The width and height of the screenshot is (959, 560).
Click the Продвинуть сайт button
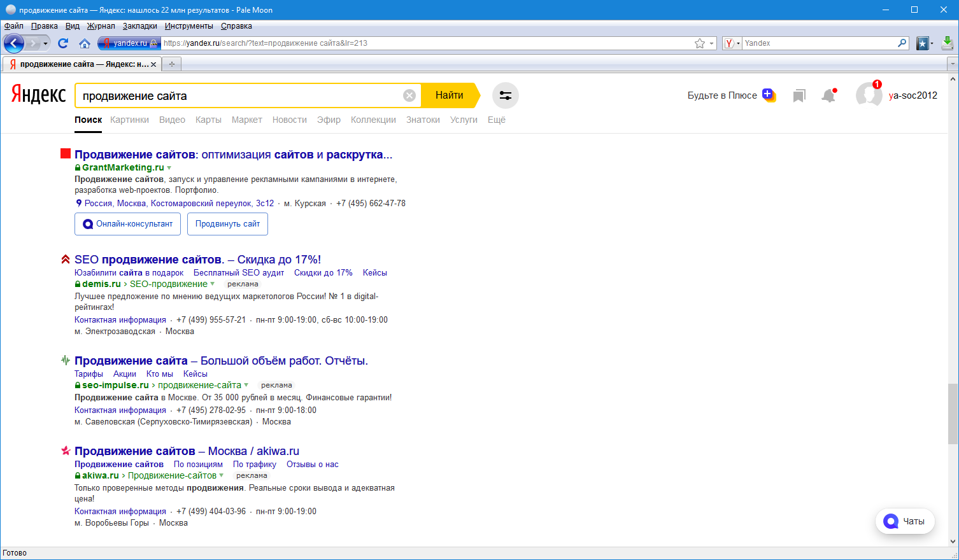pyautogui.click(x=227, y=224)
